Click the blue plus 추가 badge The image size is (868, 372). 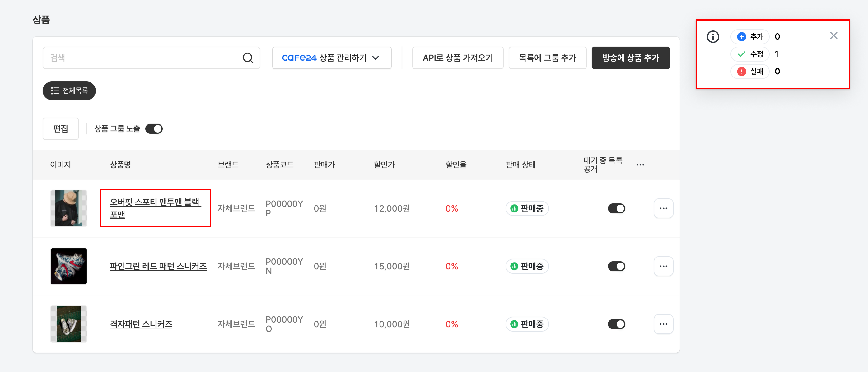(x=749, y=36)
